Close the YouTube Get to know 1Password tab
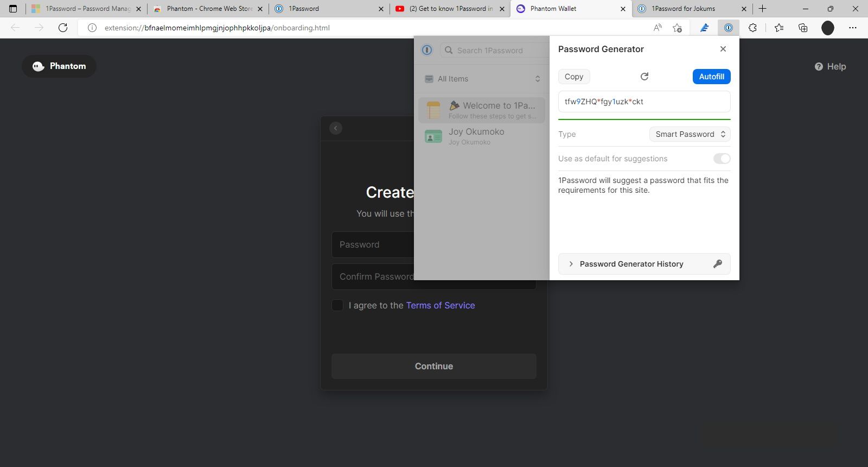 pyautogui.click(x=502, y=9)
